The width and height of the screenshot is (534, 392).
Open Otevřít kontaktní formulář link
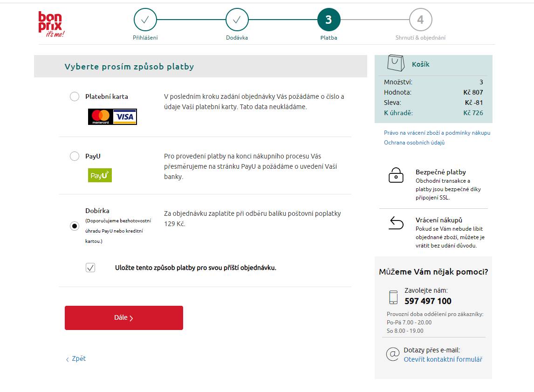coord(443,359)
